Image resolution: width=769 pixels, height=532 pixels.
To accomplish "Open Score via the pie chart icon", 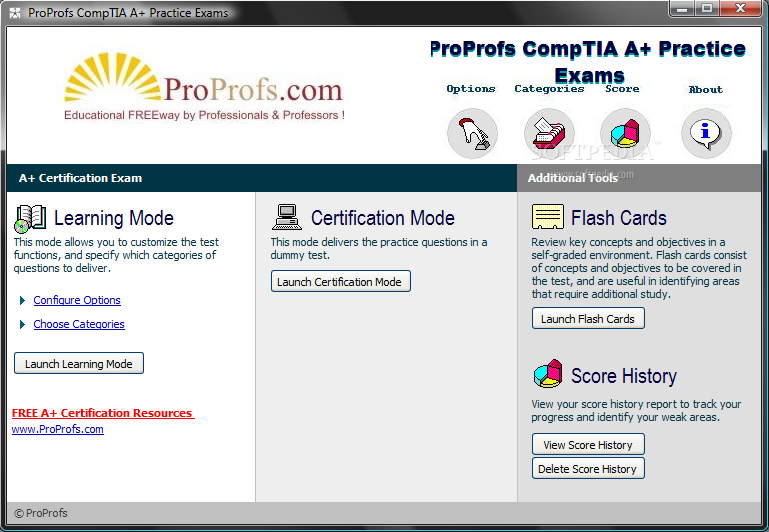I will coord(625,133).
